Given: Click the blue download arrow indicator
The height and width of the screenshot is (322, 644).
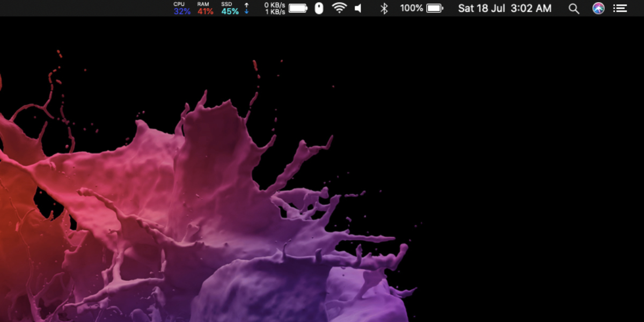Looking at the screenshot, I should (x=246, y=11).
